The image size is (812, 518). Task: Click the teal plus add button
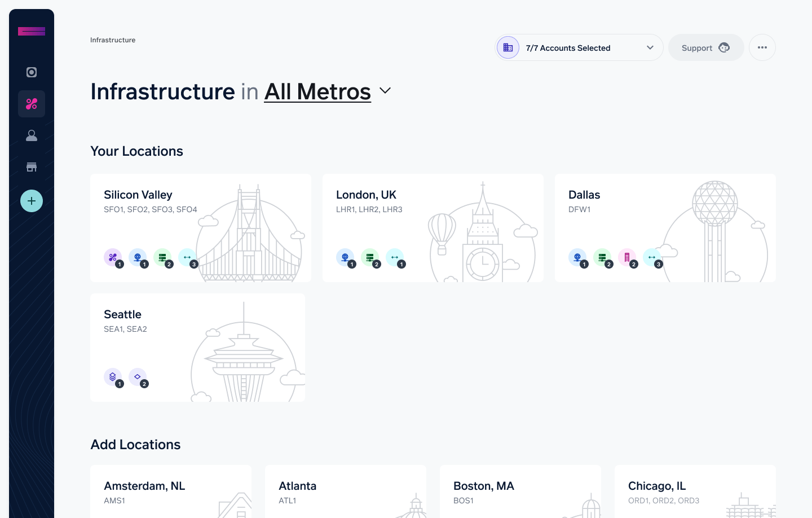click(32, 201)
